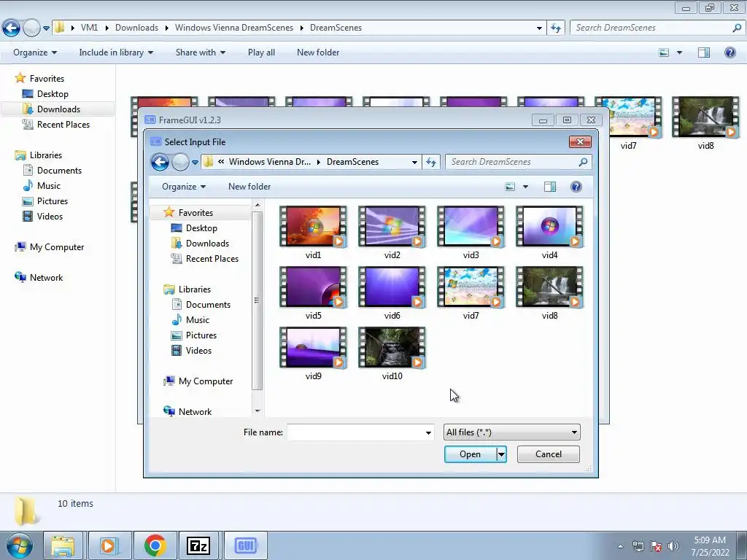Select vid9 video in dialog
The image size is (747, 560).
coord(313,348)
